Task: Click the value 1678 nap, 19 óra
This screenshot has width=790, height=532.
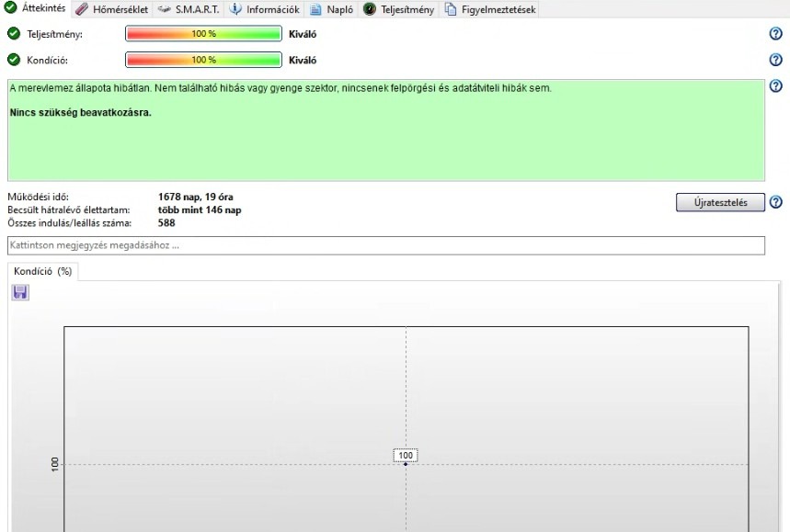Action: tap(196, 197)
